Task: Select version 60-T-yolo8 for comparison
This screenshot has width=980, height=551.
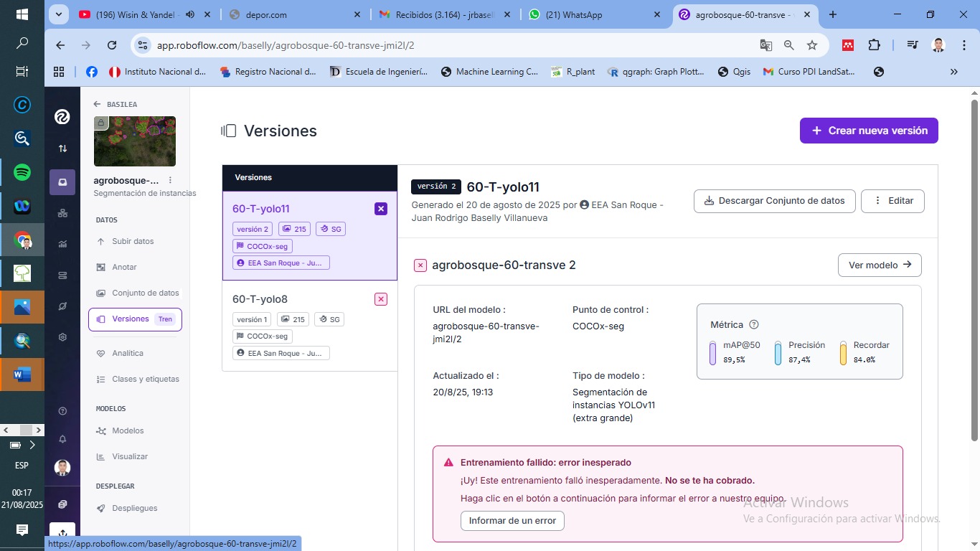Action: tap(261, 299)
